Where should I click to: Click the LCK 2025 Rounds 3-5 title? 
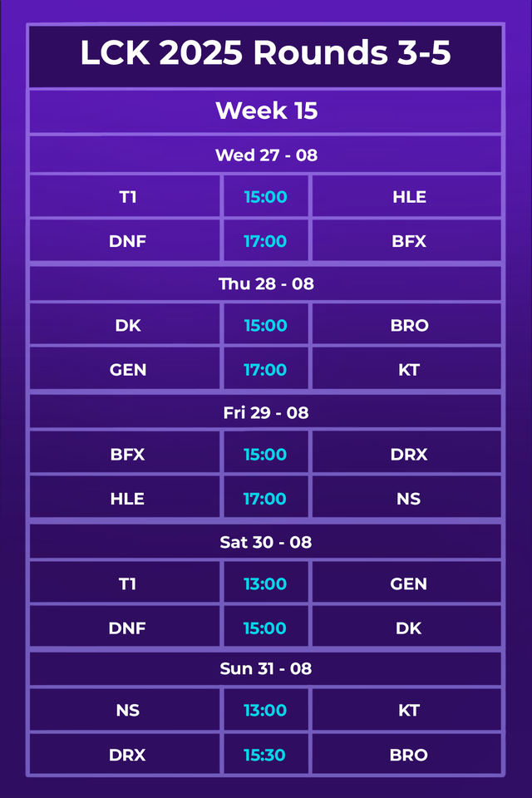coord(266,54)
